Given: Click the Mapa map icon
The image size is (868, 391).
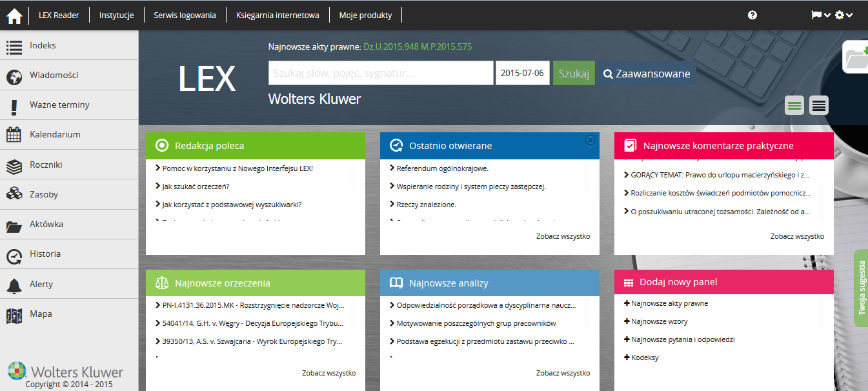Looking at the screenshot, I should (x=14, y=315).
